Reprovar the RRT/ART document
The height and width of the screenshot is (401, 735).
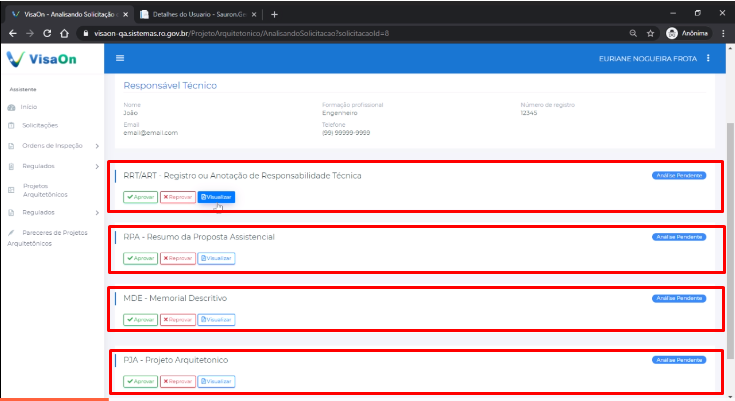178,197
